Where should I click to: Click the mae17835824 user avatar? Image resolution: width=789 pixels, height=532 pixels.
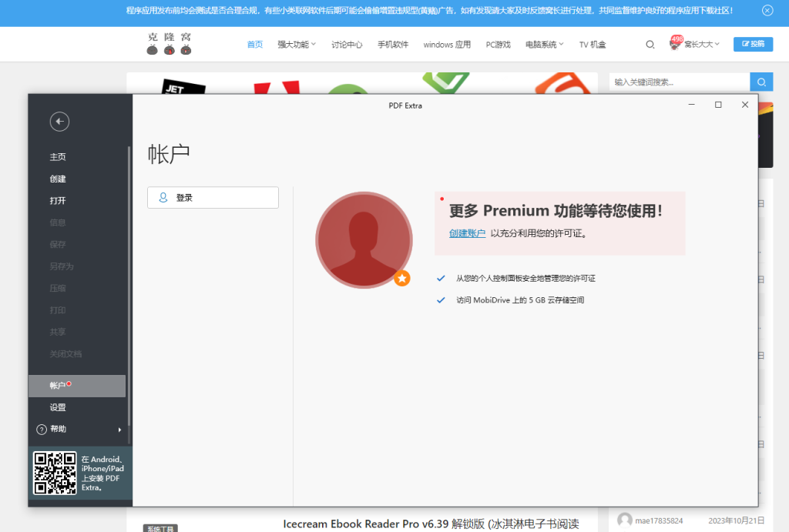coord(624,520)
